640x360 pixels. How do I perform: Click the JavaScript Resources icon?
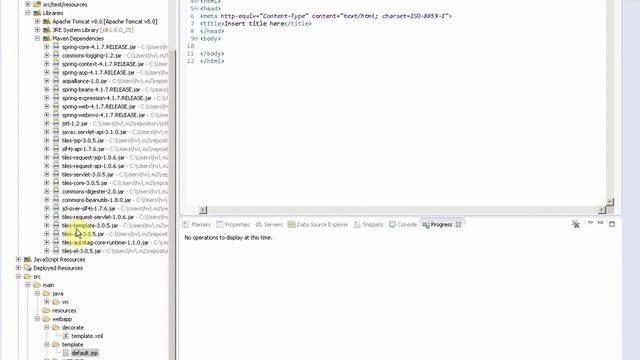[x=28, y=260]
